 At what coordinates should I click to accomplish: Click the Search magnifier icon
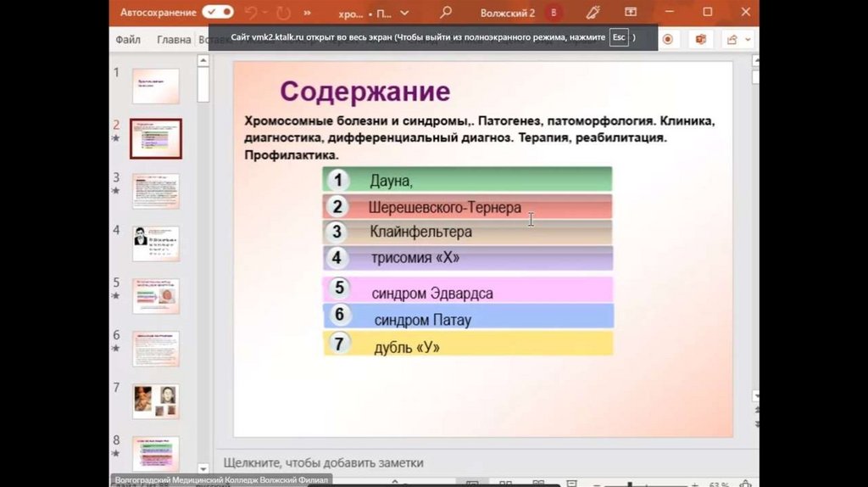click(446, 13)
